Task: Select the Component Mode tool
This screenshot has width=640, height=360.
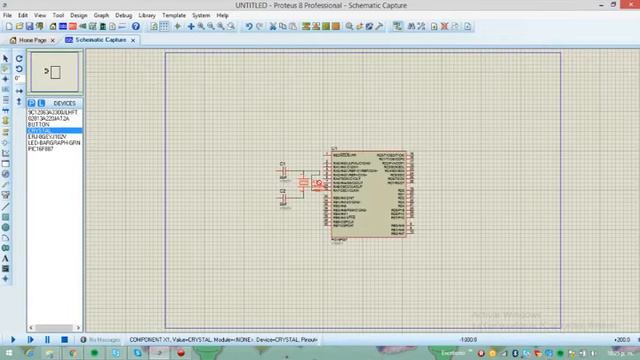Action: pyautogui.click(x=5, y=69)
